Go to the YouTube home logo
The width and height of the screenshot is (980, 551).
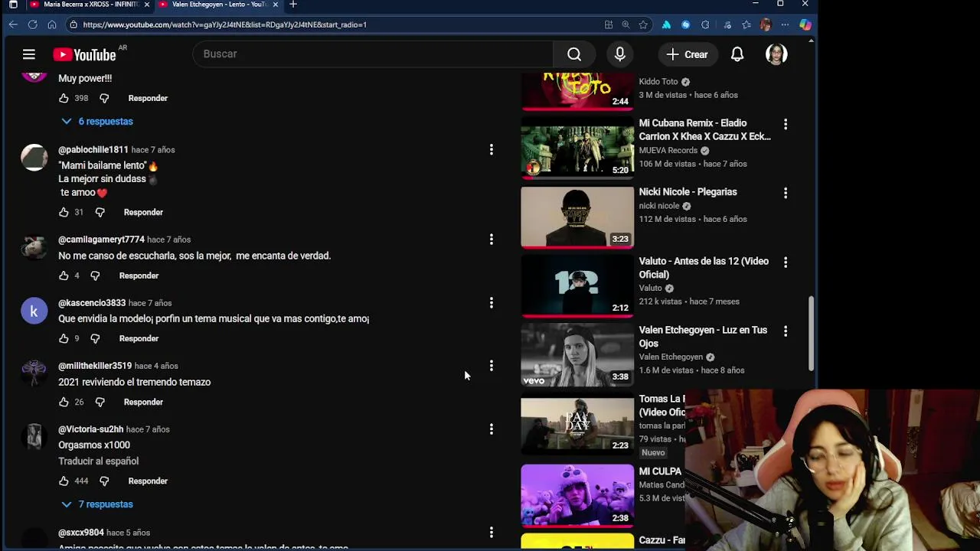(84, 54)
